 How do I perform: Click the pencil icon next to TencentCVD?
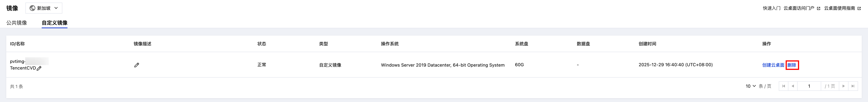[39, 68]
